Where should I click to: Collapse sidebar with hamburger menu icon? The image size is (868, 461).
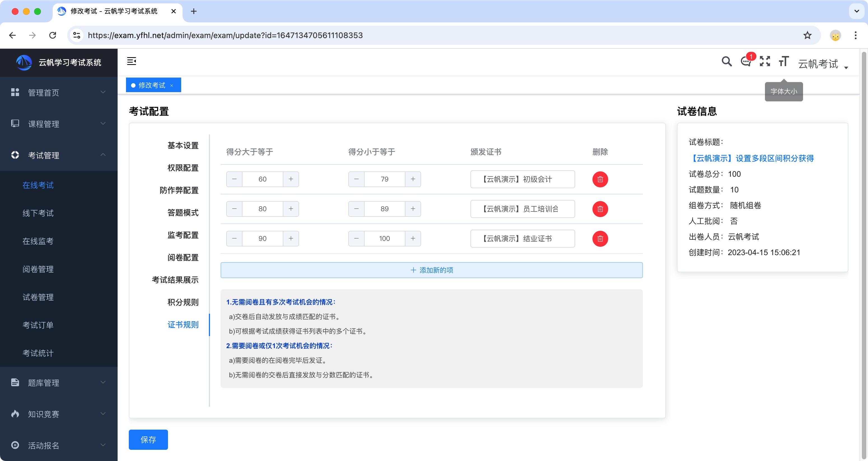tap(131, 61)
